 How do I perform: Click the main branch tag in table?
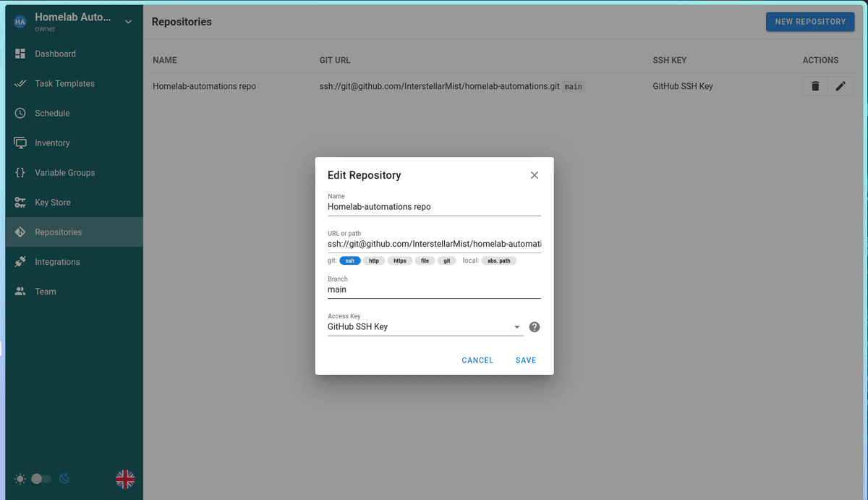coord(574,86)
